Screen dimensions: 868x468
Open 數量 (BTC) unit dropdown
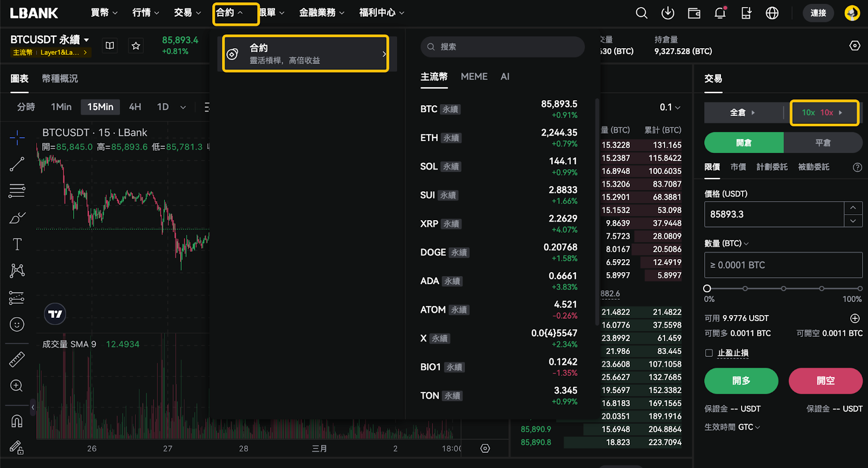pos(726,243)
